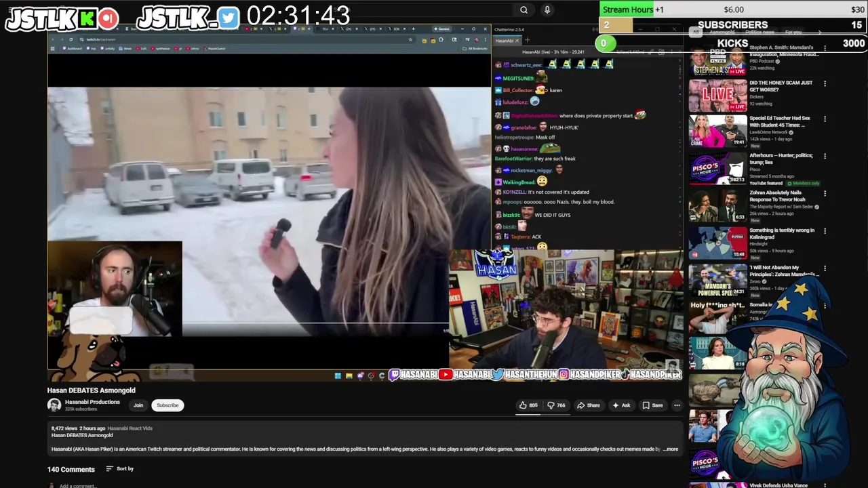Viewport: 868px width, 488px height.
Task: Click the title Hasan DEBATES Asmongold
Action: pyautogui.click(x=91, y=390)
